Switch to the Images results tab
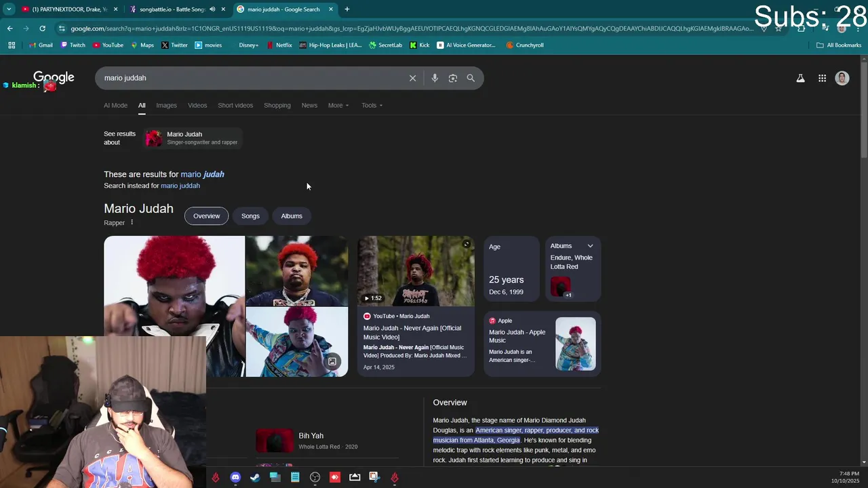The height and width of the screenshot is (488, 868). [166, 105]
